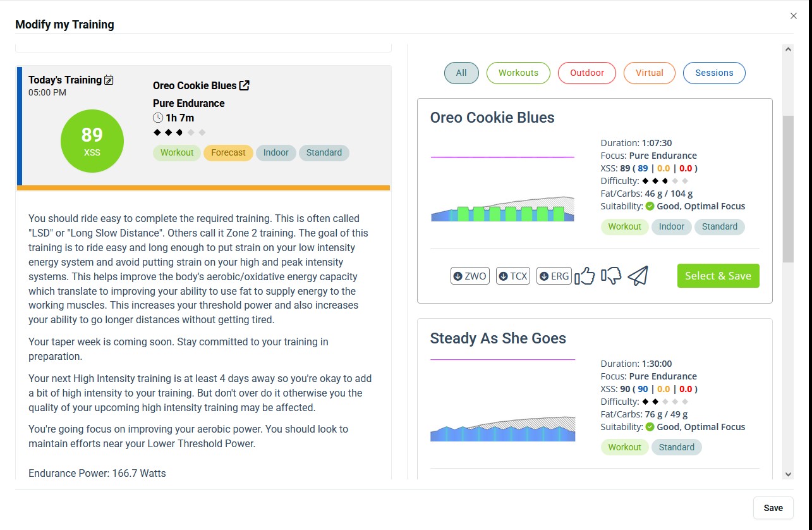Give the workout a thumbs up
812x530 pixels.
[585, 276]
